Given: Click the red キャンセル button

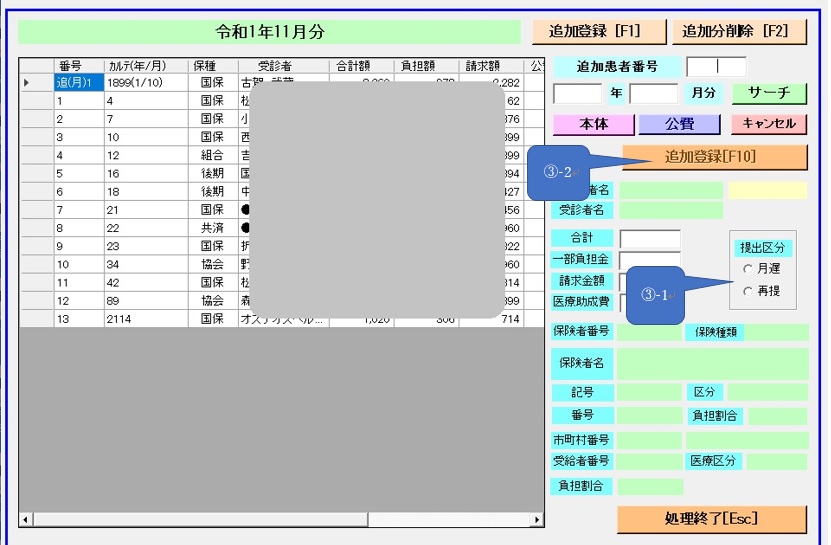Looking at the screenshot, I should 768,124.
